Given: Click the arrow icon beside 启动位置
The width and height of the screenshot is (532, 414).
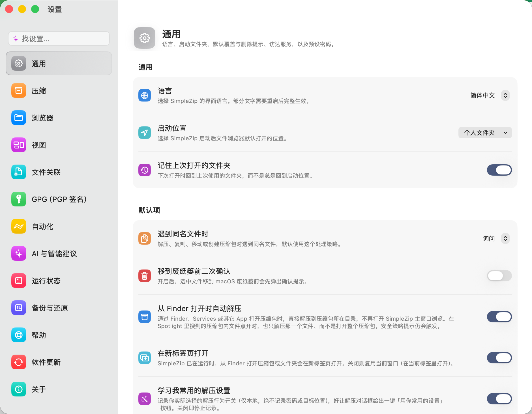Looking at the screenshot, I should click(145, 133).
